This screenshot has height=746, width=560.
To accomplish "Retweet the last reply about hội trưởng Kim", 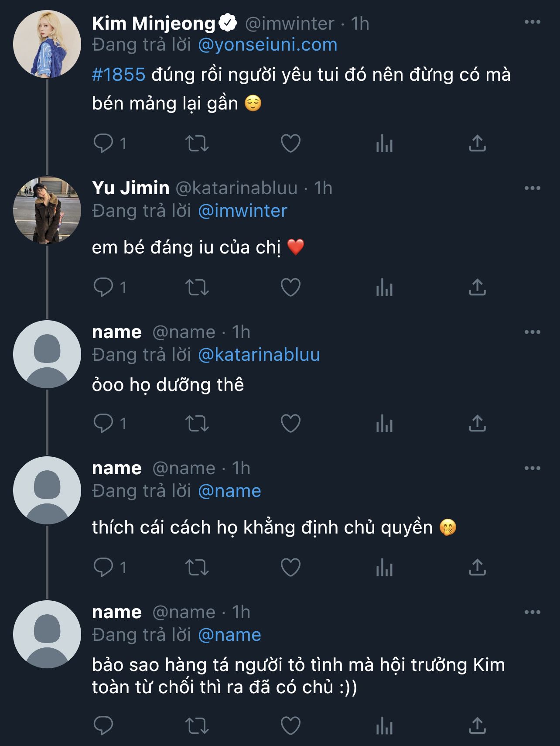I will tap(197, 725).
